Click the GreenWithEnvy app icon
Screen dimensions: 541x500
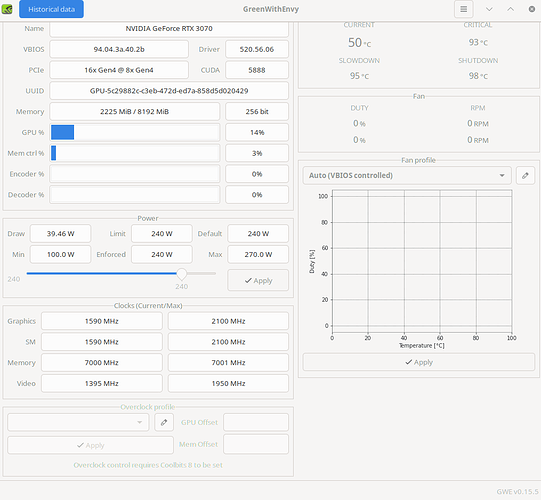[7, 9]
